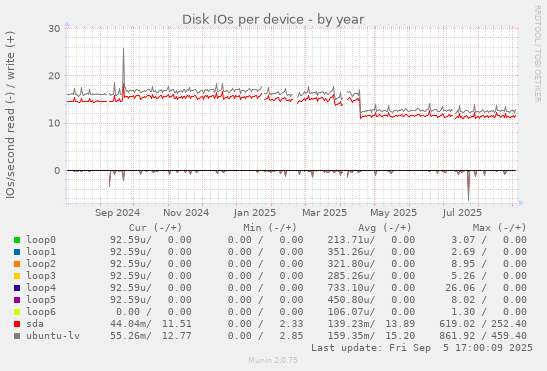This screenshot has width=547, height=371.
Task: Click loop4 max value 26.06
Action: click(460, 288)
